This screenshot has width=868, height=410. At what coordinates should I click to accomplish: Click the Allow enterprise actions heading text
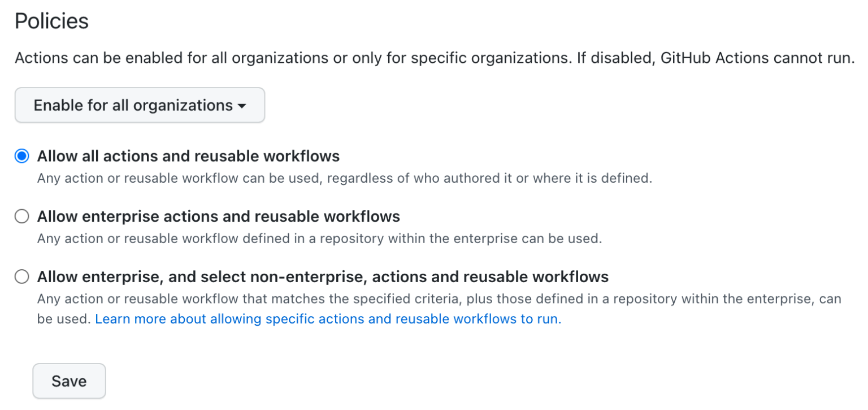point(218,216)
